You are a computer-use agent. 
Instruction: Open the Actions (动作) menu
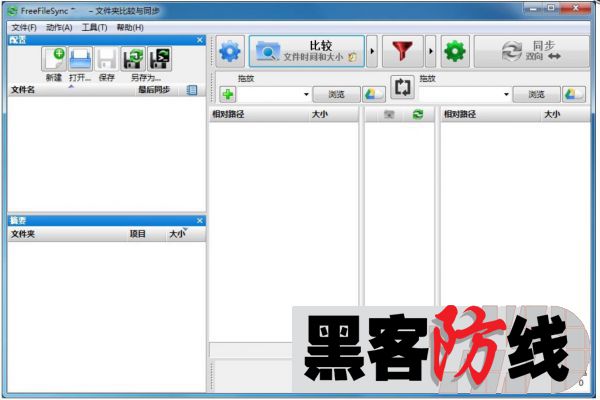[x=59, y=28]
